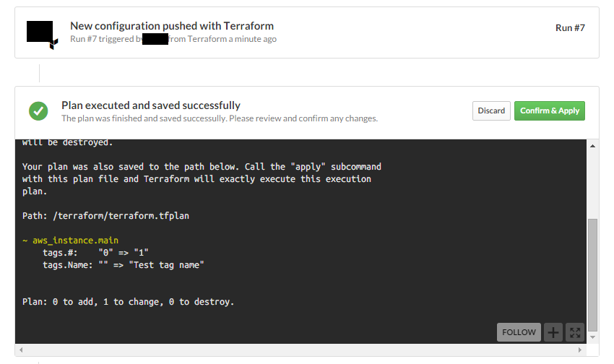The width and height of the screenshot is (614, 364).
Task: Click the "Plan executed and saved successfully" heading
Action: [x=150, y=105]
